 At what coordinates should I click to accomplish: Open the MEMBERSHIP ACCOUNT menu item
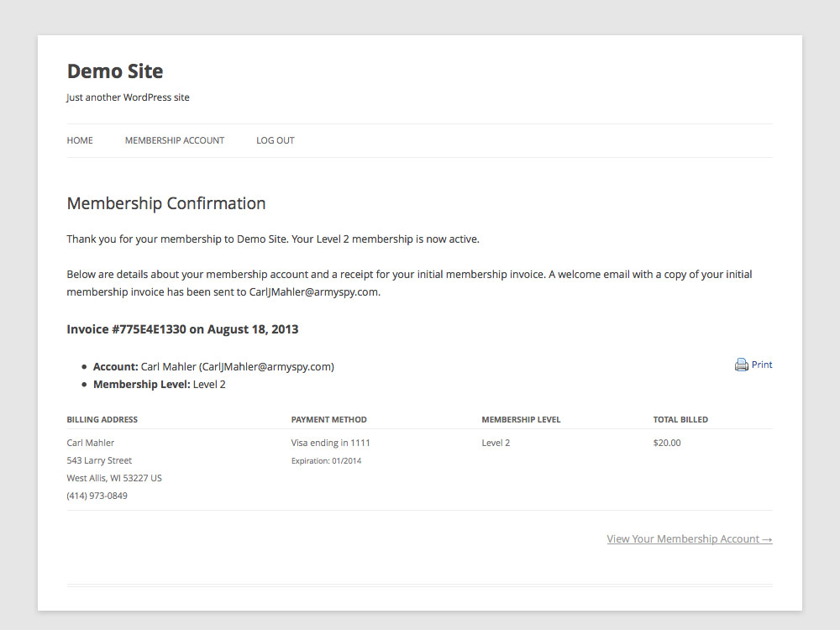[174, 140]
